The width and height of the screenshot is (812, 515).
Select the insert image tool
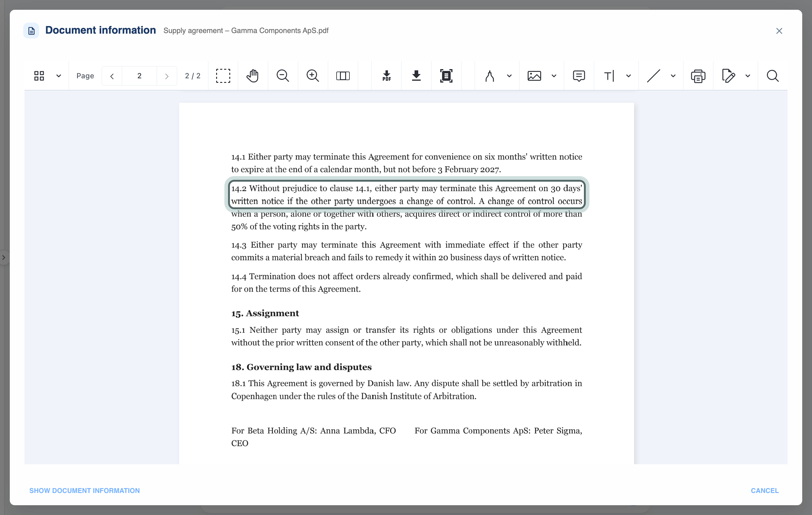[x=534, y=76]
